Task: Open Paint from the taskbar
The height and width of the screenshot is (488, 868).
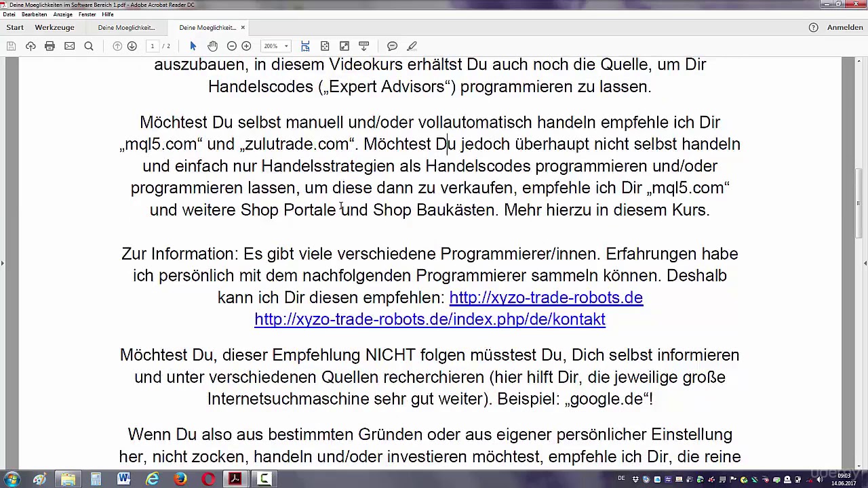Action: pyautogui.click(x=40, y=480)
